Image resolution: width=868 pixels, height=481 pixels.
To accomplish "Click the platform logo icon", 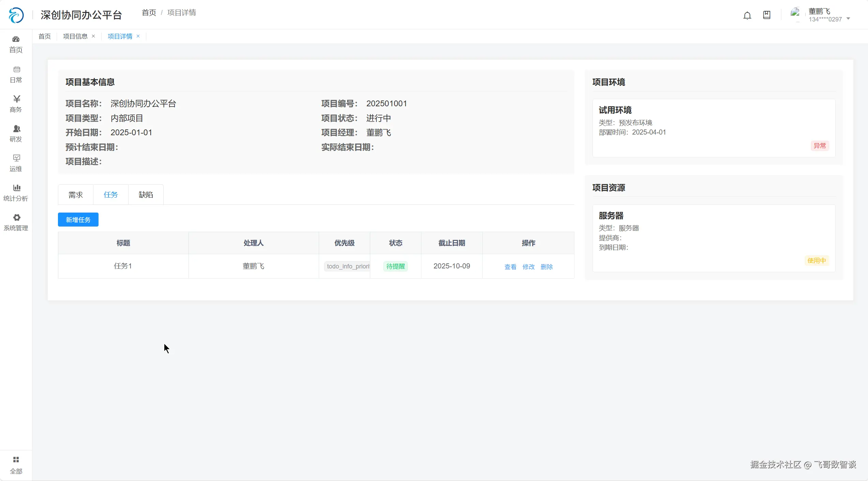I will tap(16, 14).
